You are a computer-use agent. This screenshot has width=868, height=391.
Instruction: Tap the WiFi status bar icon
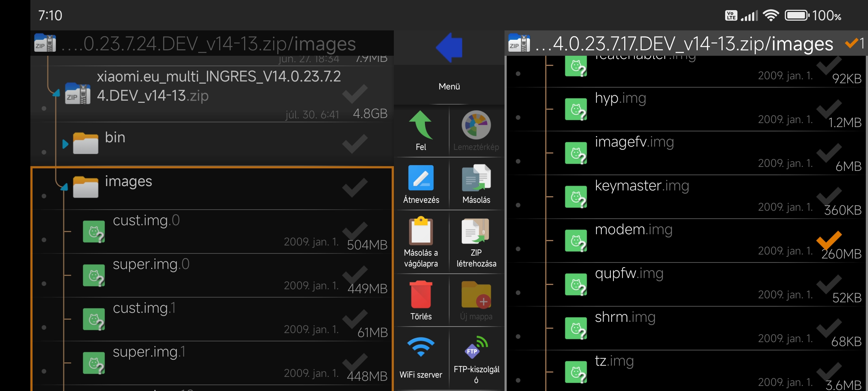click(771, 16)
